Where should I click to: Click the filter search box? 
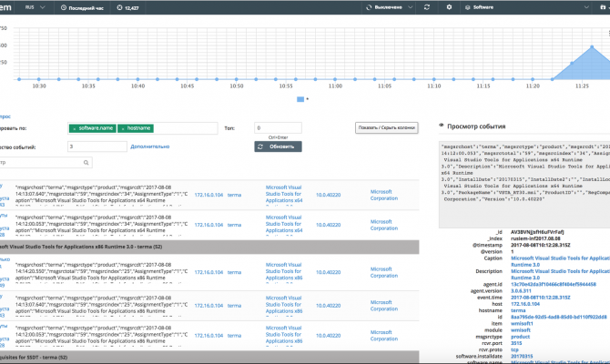(x=46, y=163)
